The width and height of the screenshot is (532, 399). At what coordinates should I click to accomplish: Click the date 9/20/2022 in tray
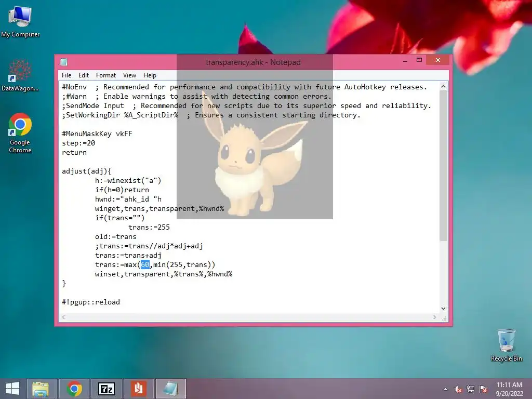[x=509, y=394]
